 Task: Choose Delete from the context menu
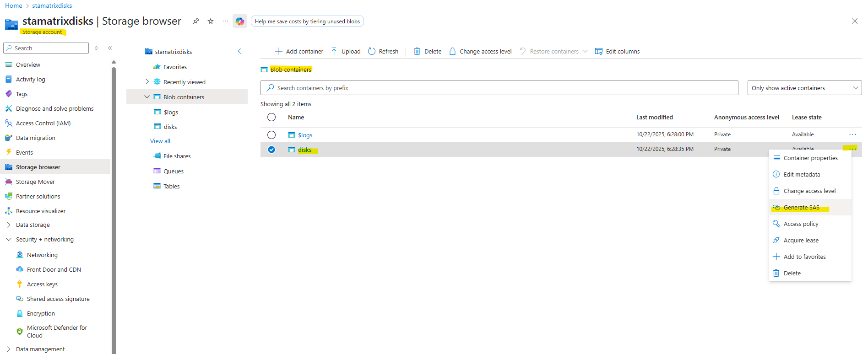coord(810,273)
